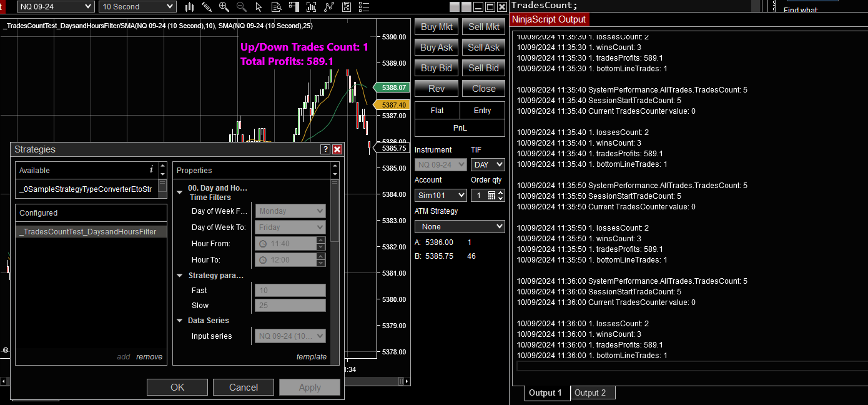Screen dimensions: 868x405
Task: Click the Buy Mkt button
Action: [436, 26]
